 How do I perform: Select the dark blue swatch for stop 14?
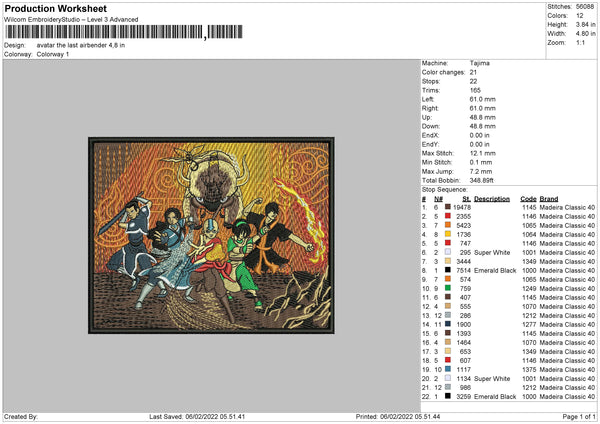pyautogui.click(x=448, y=324)
